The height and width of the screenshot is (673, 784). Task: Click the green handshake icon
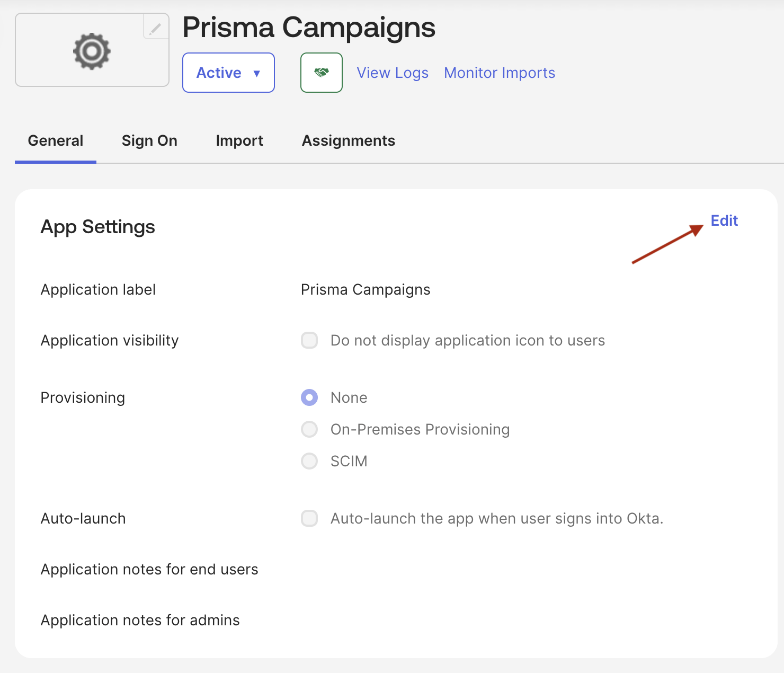[x=321, y=73]
